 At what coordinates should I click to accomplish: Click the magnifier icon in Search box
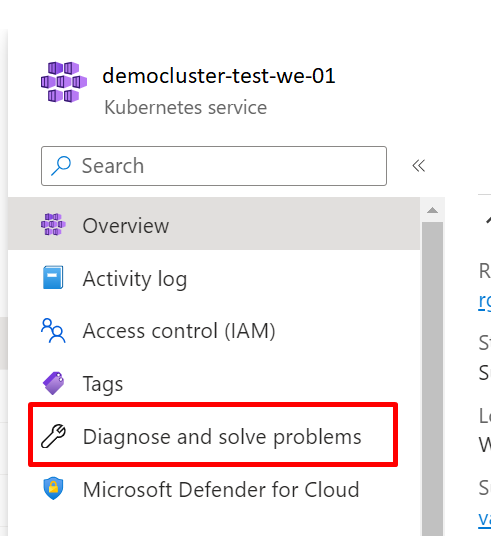pos(61,166)
